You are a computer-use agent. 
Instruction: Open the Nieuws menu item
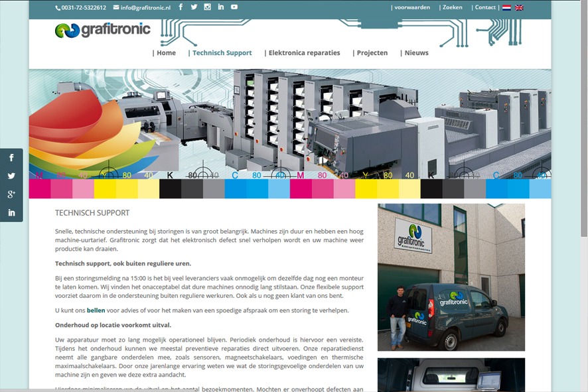(416, 53)
